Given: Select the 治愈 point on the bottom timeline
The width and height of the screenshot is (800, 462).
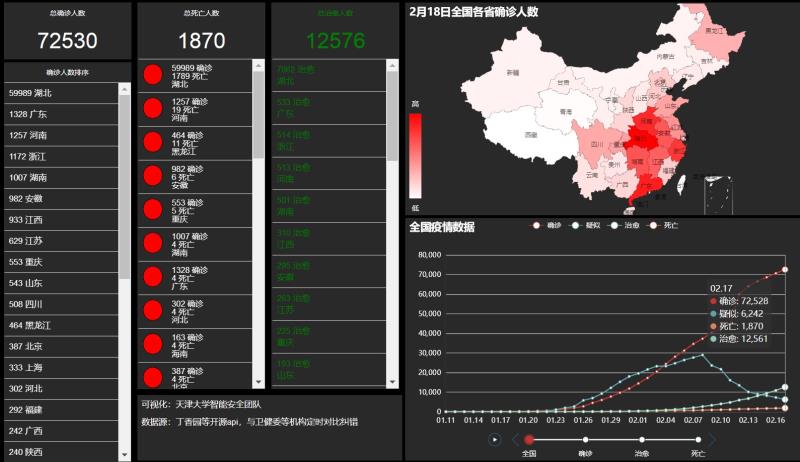Looking at the screenshot, I should pos(640,438).
